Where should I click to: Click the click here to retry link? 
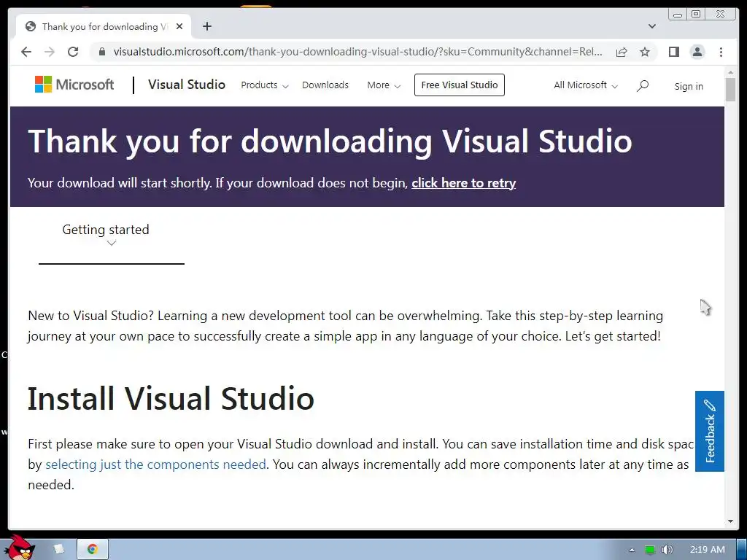(x=463, y=183)
